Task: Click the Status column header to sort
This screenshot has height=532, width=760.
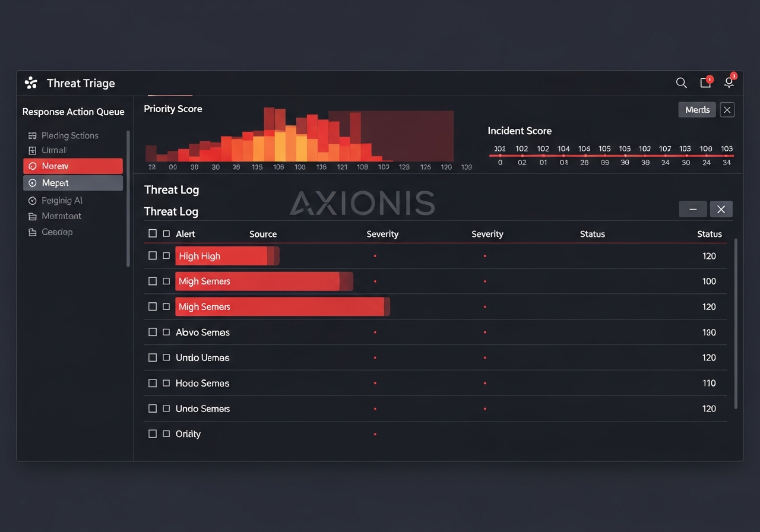Action: [x=592, y=233]
